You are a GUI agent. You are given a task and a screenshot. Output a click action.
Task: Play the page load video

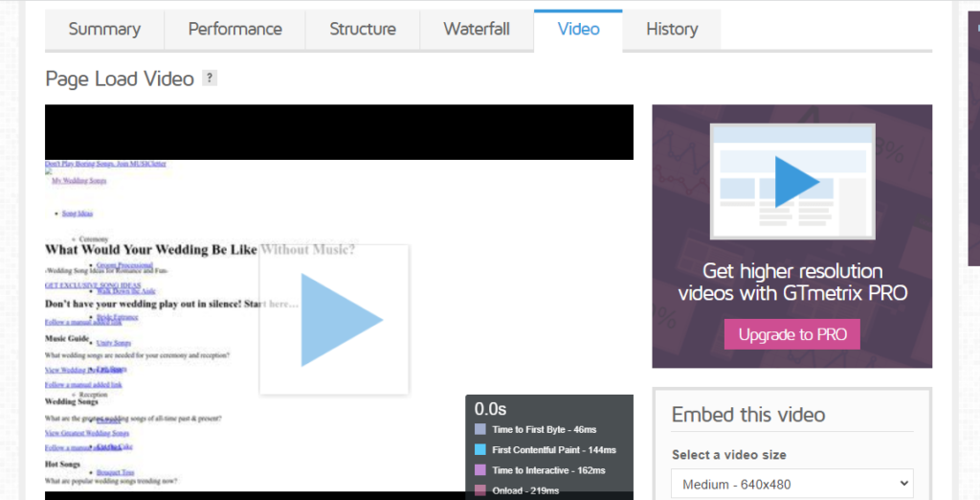coord(334,320)
